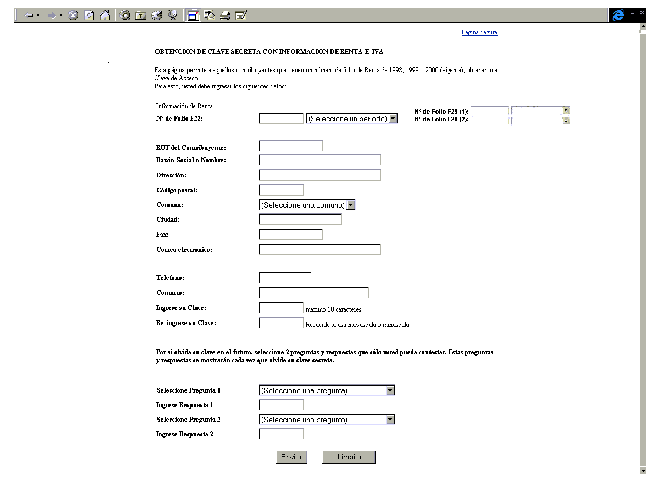This screenshot has height=480, width=650.
Task: Click the scrollbar up arrow
Action: tap(643, 27)
